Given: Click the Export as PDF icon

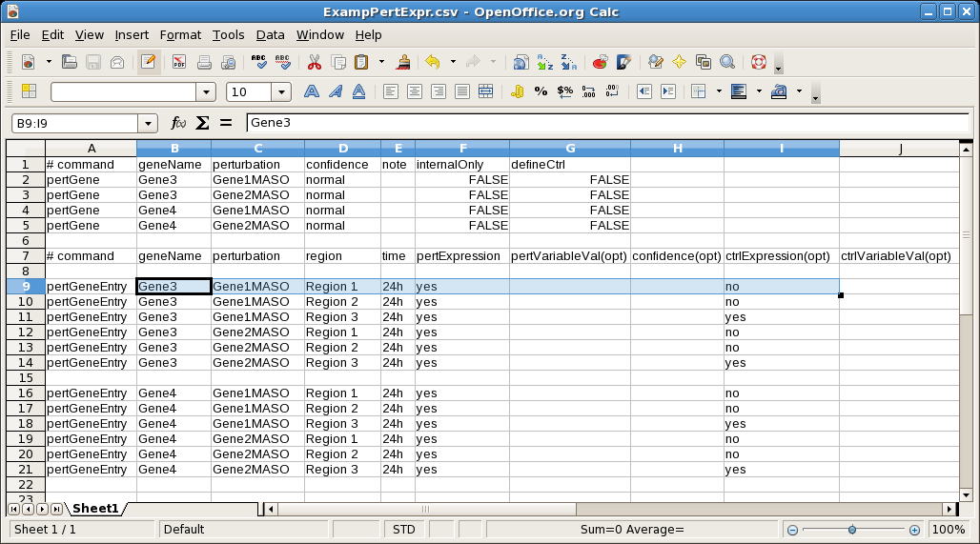Looking at the screenshot, I should (179, 63).
